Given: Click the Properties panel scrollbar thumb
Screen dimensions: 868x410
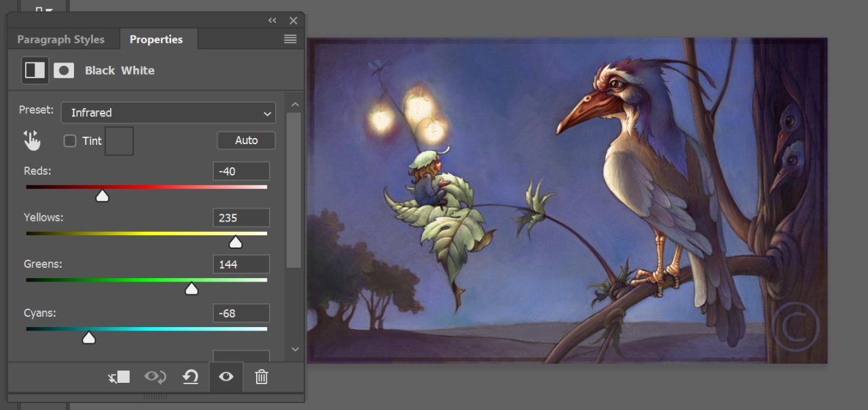Looking at the screenshot, I should pos(293,190).
